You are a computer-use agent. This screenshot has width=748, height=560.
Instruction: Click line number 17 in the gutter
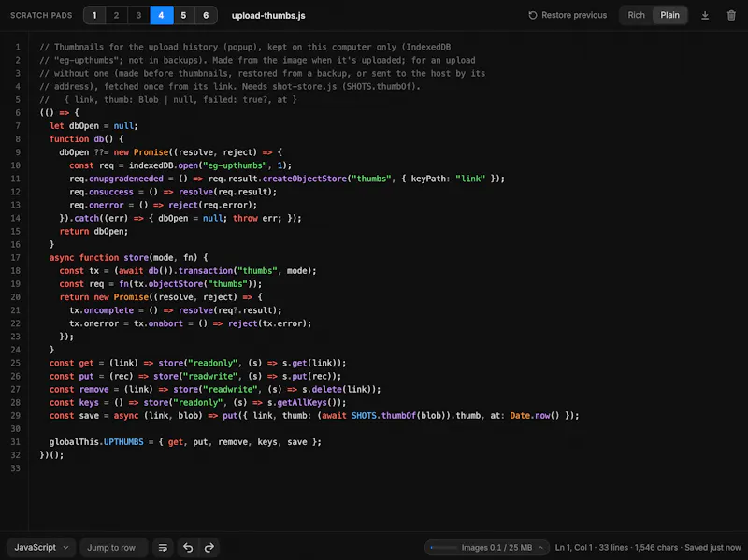(x=16, y=258)
